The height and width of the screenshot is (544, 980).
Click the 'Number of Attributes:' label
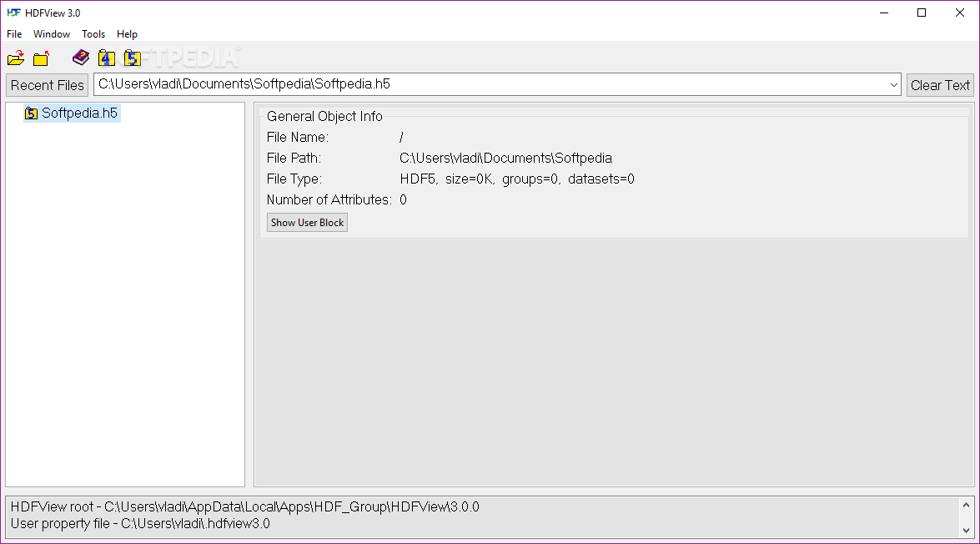329,200
